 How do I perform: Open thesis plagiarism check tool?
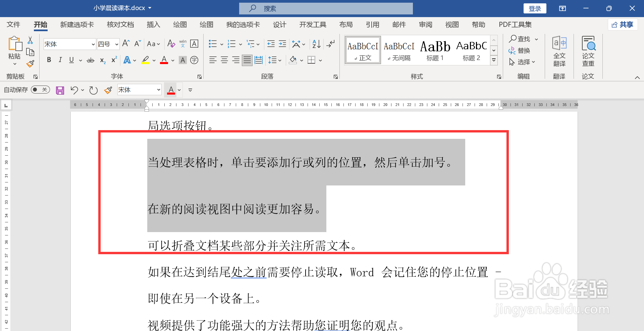(x=588, y=51)
